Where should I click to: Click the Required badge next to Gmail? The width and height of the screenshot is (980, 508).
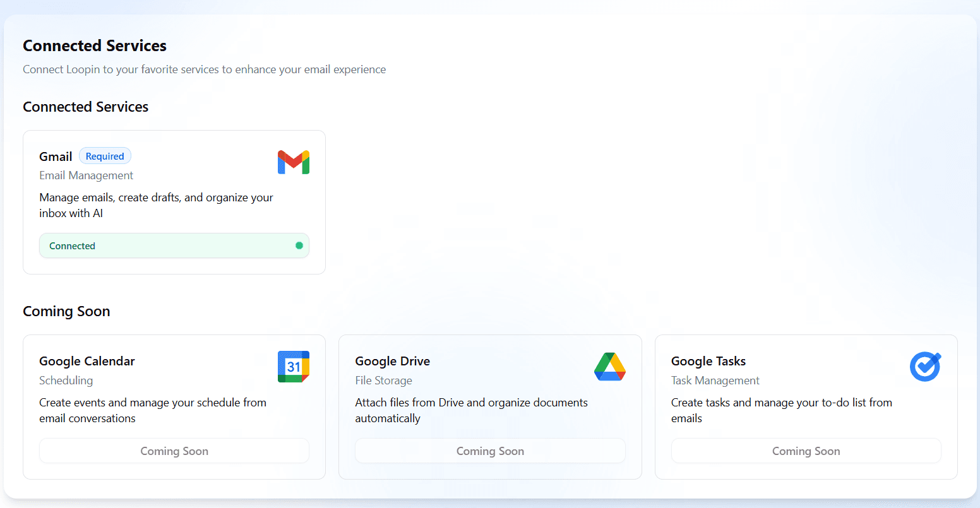[105, 156]
